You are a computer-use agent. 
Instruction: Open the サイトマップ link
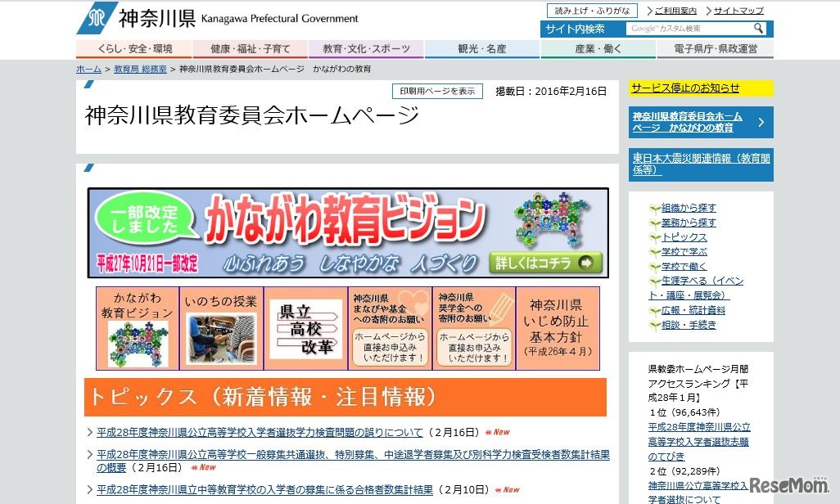(738, 11)
